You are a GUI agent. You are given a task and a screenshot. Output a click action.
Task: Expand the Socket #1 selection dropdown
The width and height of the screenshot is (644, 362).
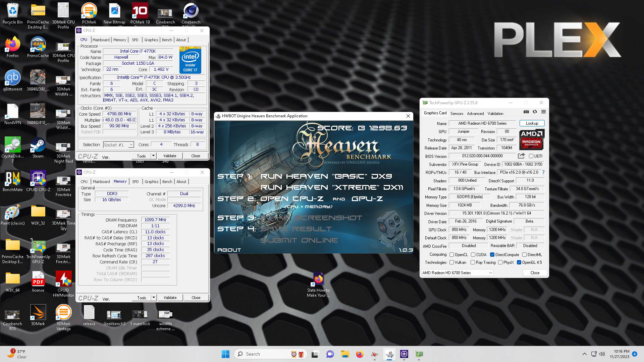click(131, 145)
